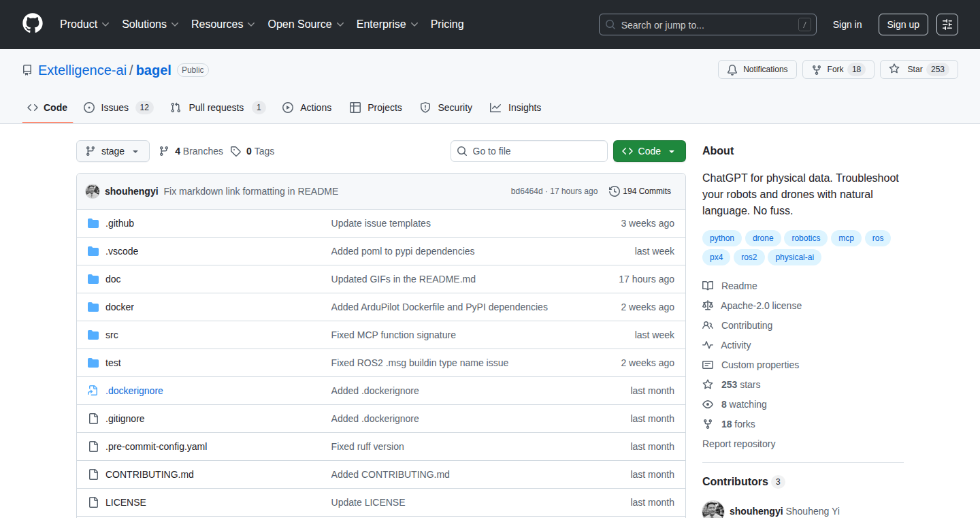Click the people icon next to Contributing
980x518 pixels.
(708, 325)
